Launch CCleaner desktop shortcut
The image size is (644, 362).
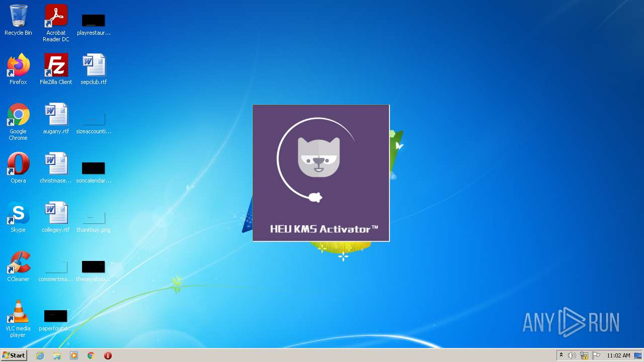18,266
